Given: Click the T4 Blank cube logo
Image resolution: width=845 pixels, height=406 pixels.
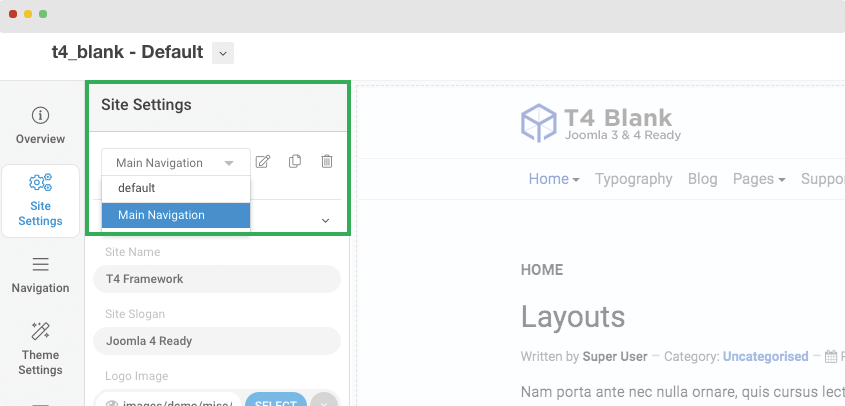Looking at the screenshot, I should [x=538, y=123].
